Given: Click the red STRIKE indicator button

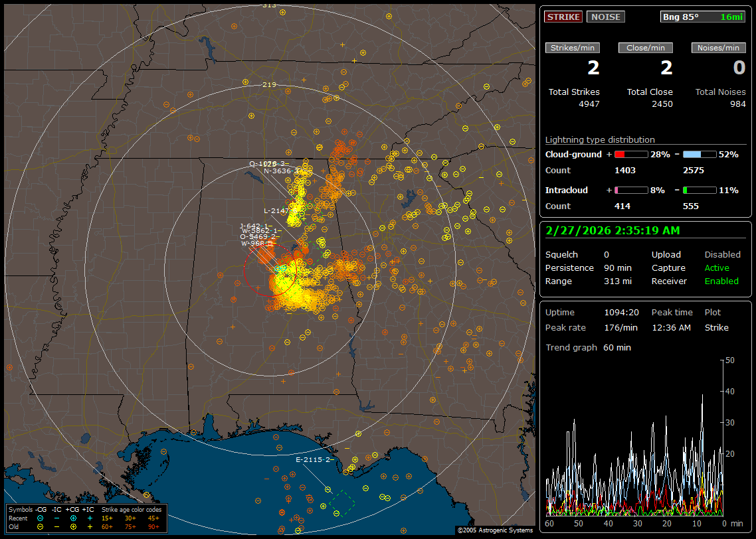Looking at the screenshot, I should [563, 17].
